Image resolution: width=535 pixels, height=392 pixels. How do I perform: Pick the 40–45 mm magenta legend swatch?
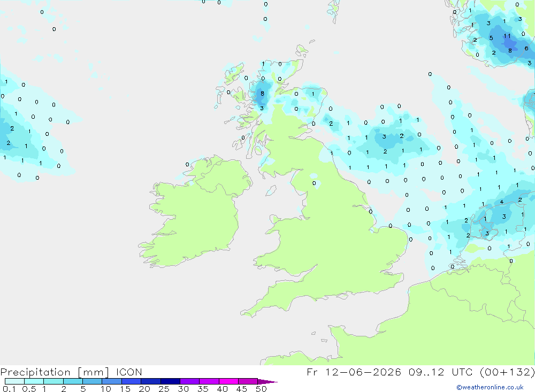pos(228,381)
